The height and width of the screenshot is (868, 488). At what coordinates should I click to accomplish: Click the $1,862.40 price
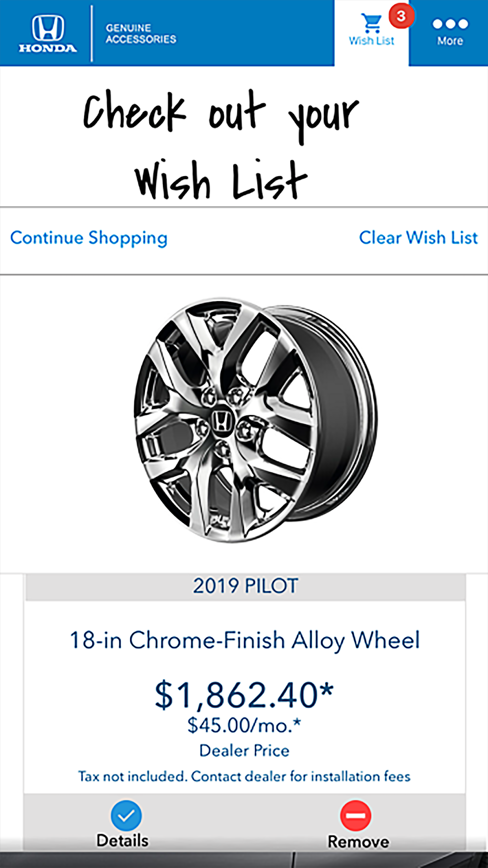click(244, 694)
